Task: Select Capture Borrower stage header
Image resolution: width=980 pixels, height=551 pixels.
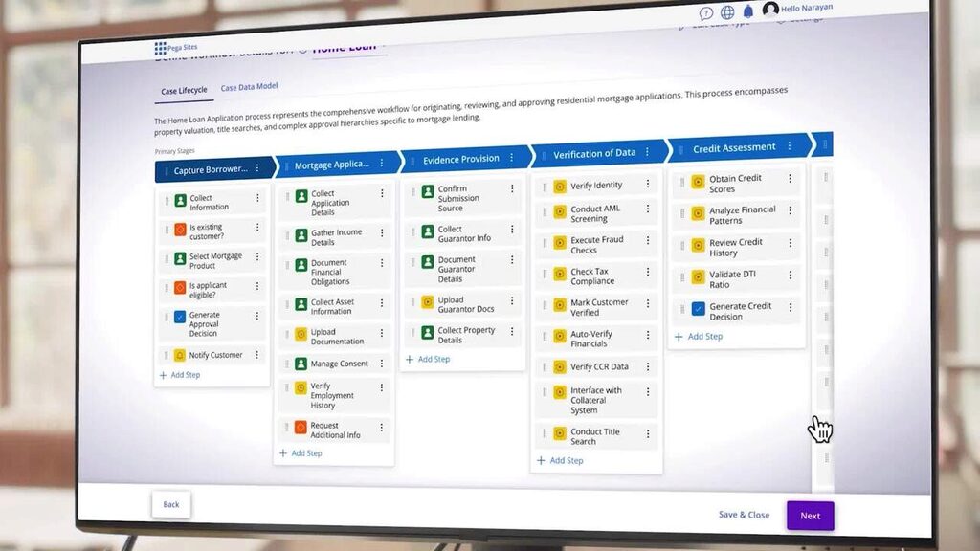Action: click(x=215, y=169)
